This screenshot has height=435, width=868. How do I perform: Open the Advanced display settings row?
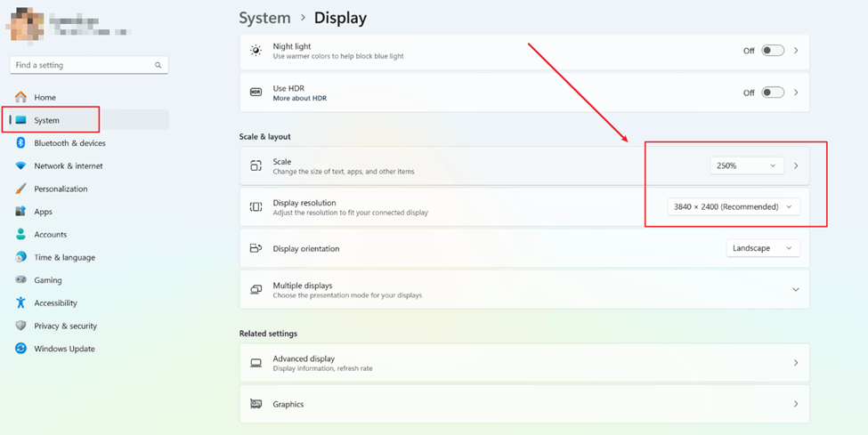click(x=524, y=363)
